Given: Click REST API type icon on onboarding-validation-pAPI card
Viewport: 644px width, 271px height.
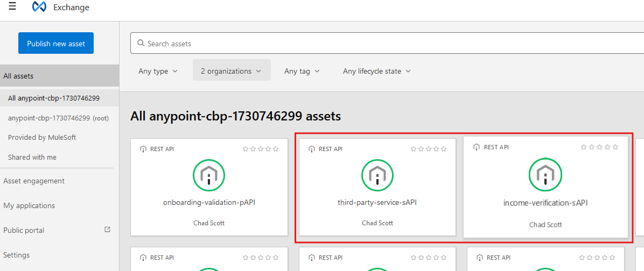Looking at the screenshot, I should point(143,149).
